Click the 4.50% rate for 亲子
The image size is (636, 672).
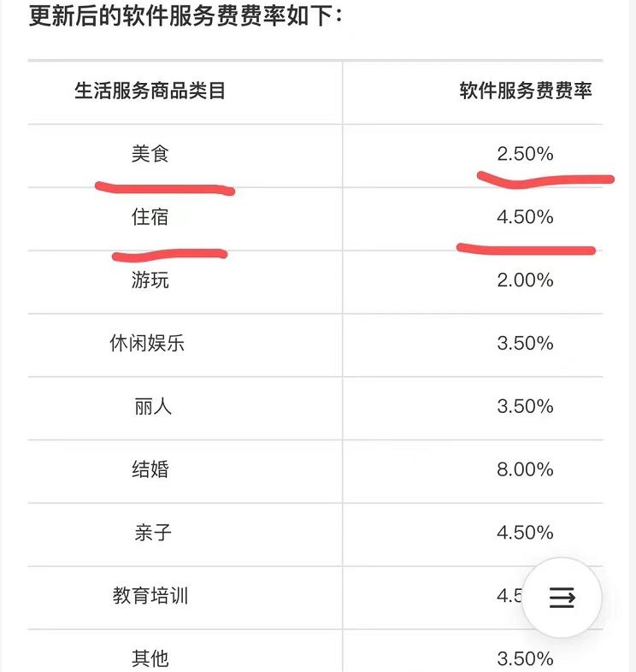(x=525, y=533)
